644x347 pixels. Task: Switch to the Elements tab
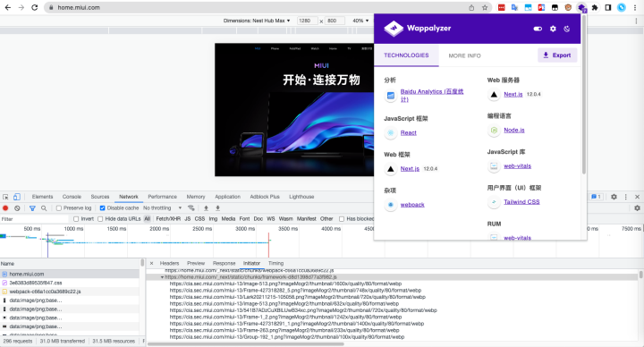(42, 197)
